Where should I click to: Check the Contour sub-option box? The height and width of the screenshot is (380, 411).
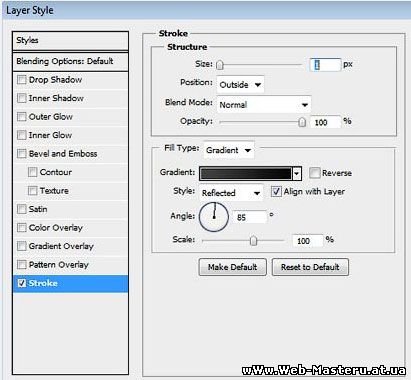click(32, 172)
